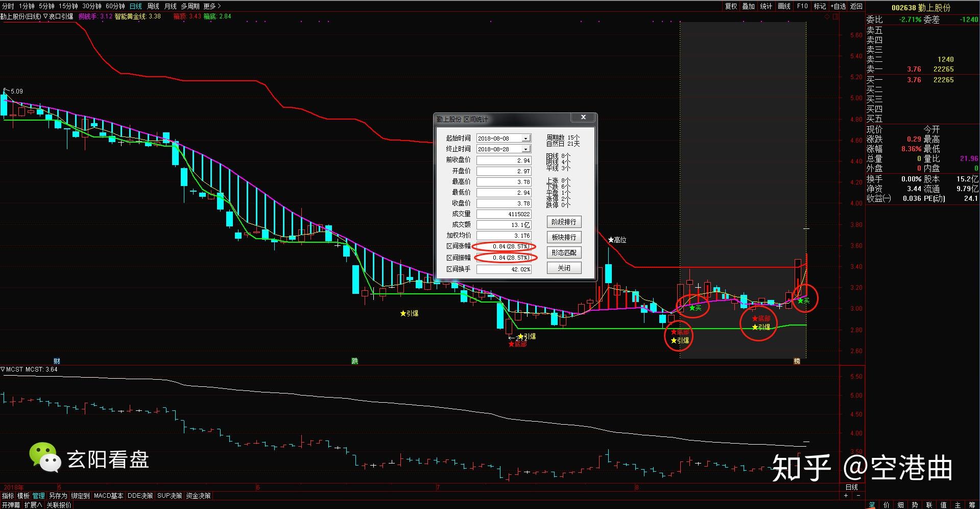Click the 复权 toolbar button

[731, 6]
